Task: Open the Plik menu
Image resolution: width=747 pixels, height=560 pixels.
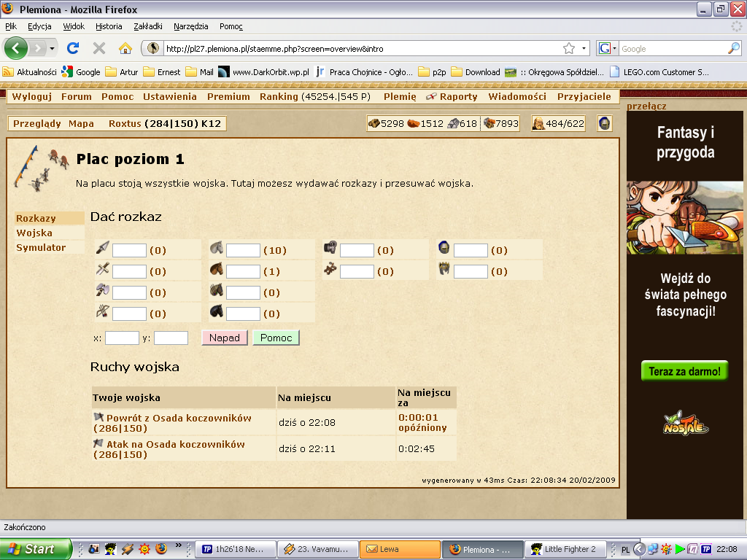Action: coord(11,26)
